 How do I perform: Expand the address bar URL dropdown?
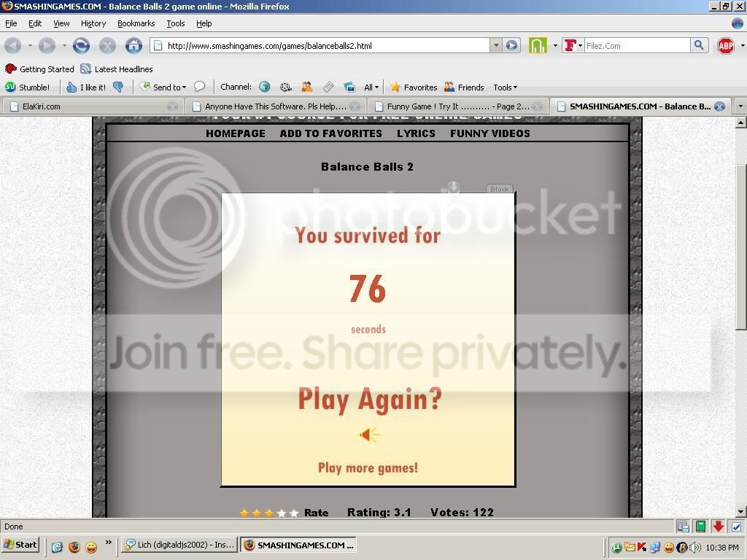tap(496, 45)
